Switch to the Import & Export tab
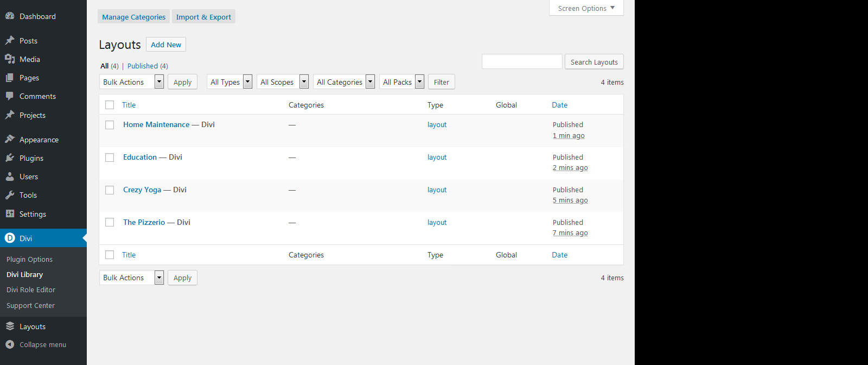The image size is (868, 365). point(203,17)
